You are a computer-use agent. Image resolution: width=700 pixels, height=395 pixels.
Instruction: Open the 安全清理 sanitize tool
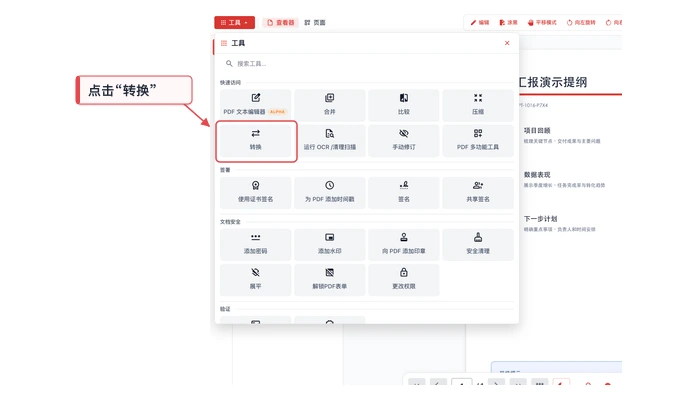478,244
